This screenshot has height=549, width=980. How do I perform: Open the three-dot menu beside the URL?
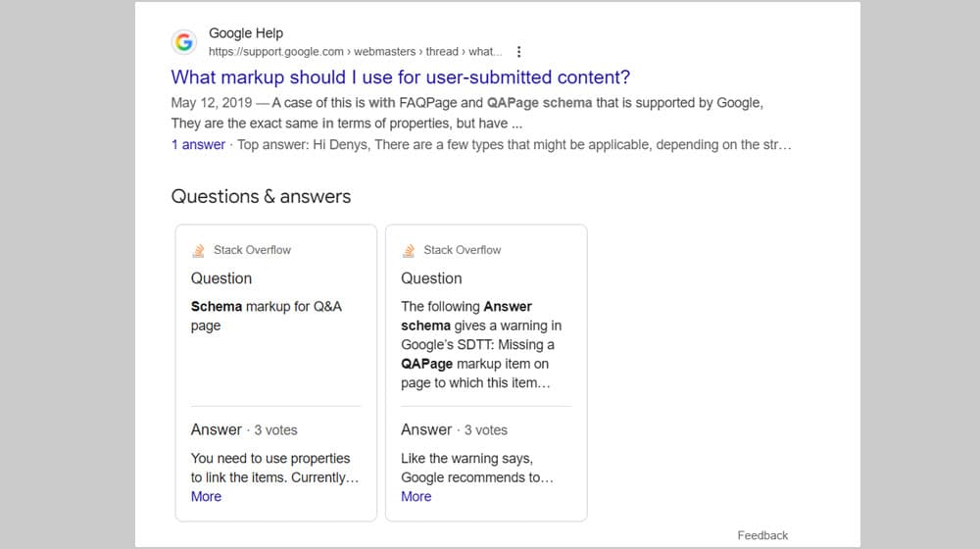tap(519, 52)
